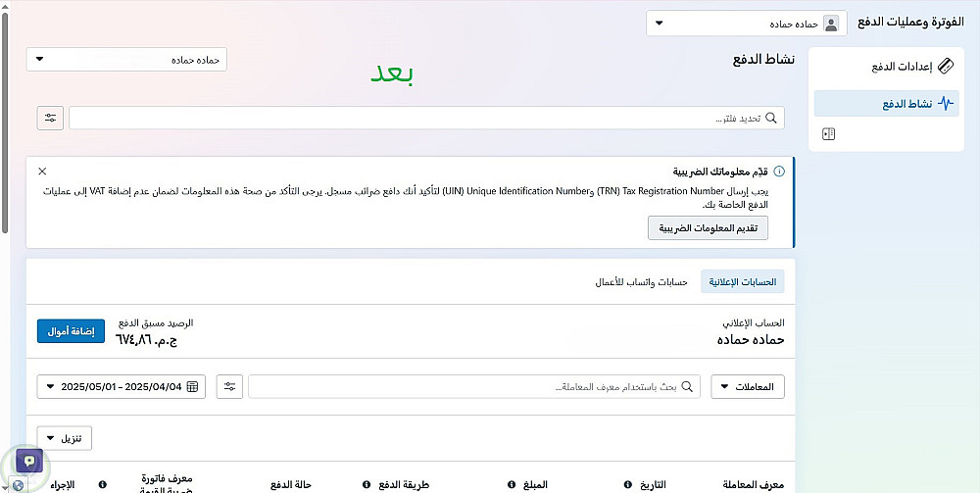Click معرف المعاملة column header
Viewport: 980px width, 493px height.
753,485
